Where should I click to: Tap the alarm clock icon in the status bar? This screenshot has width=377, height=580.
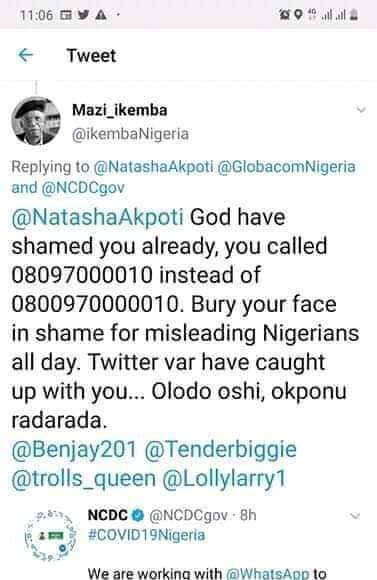pyautogui.click(x=285, y=15)
